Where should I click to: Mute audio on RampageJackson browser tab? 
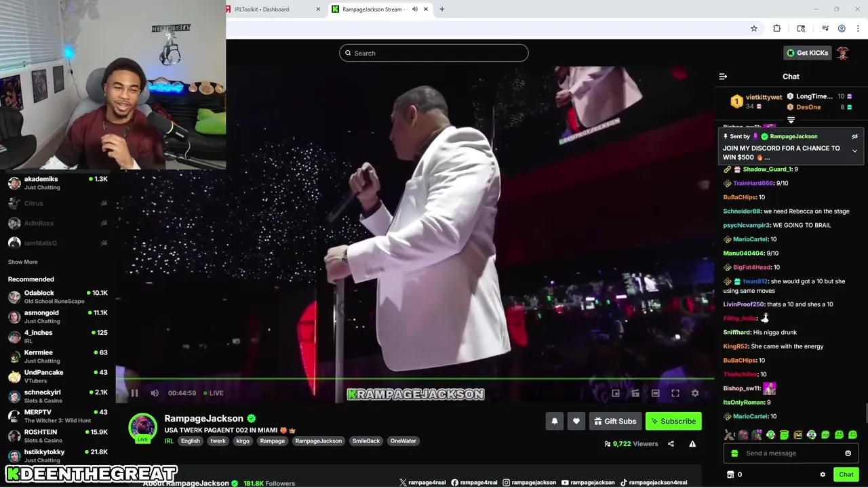(x=414, y=9)
